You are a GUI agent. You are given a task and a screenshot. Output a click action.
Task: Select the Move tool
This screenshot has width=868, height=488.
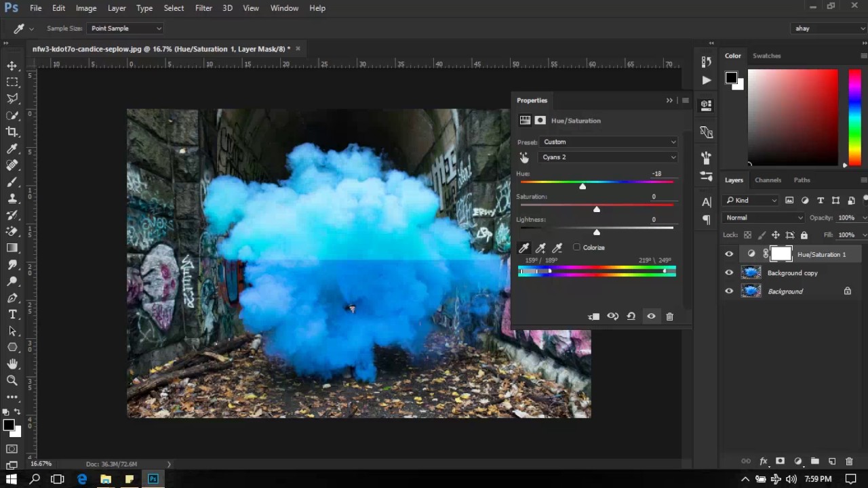12,66
